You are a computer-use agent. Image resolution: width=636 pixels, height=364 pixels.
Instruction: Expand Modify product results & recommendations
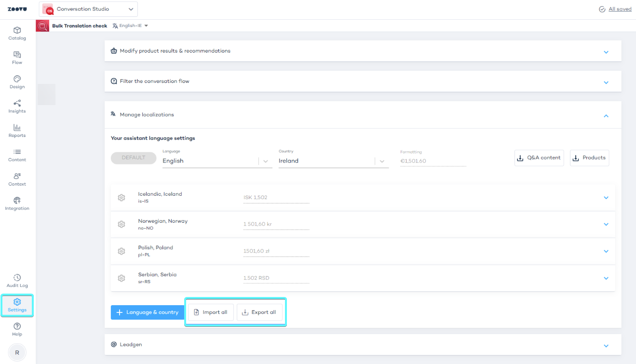pyautogui.click(x=606, y=52)
